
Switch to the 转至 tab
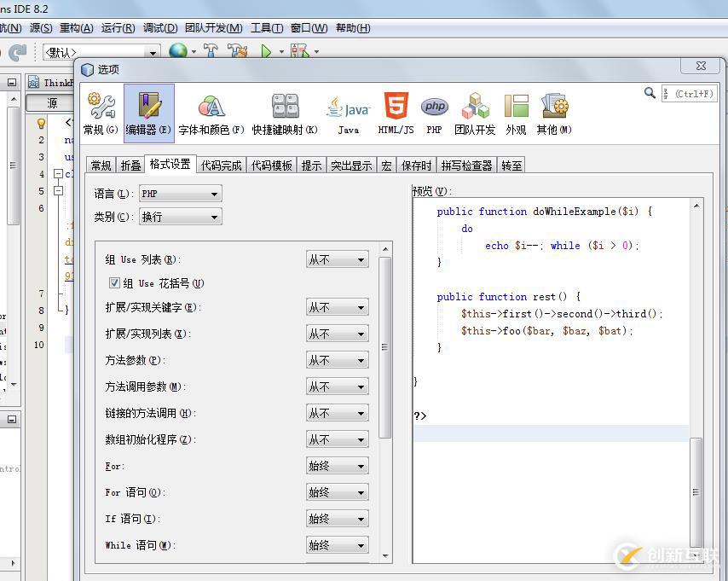click(x=511, y=166)
